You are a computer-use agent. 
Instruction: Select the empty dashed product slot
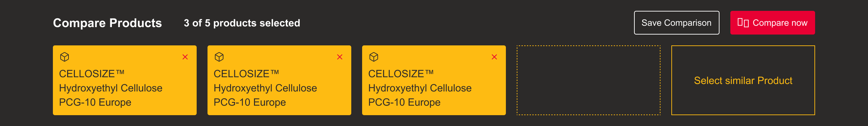point(588,80)
